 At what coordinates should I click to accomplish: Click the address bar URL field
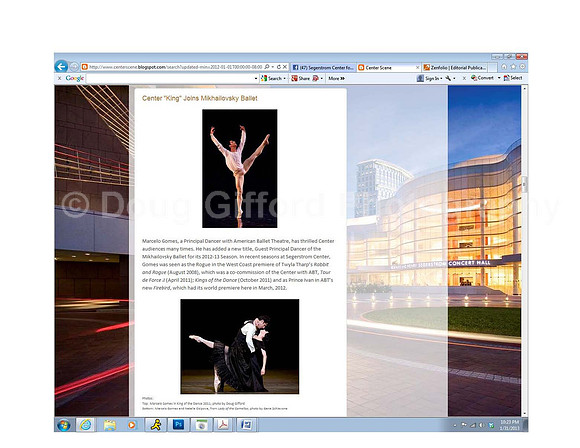point(176,67)
